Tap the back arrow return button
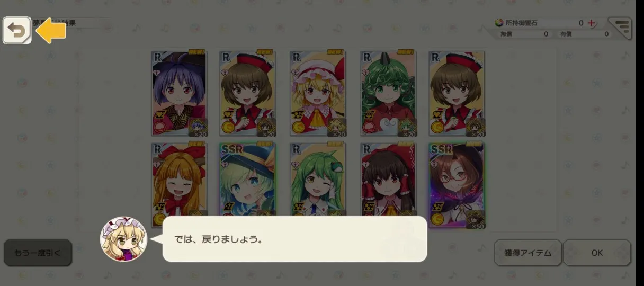Image resolution: width=644 pixels, height=286 pixels. (x=17, y=31)
